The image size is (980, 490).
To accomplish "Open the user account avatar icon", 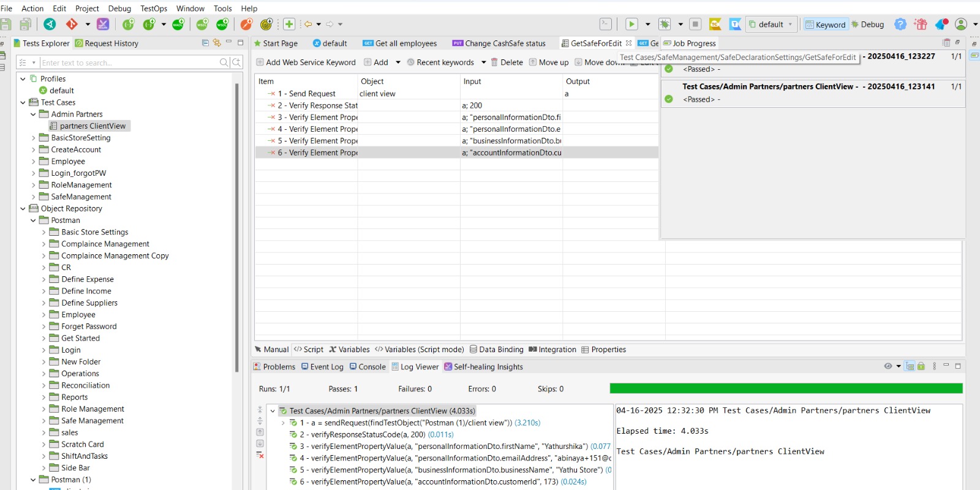I will 961,24.
